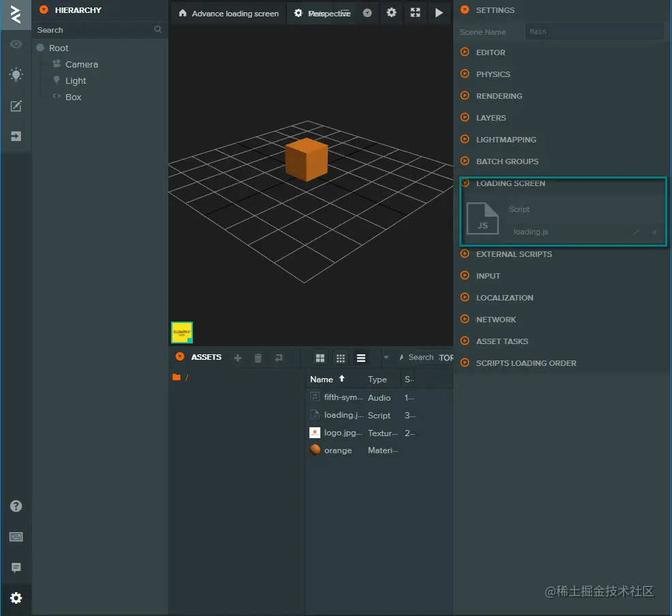
Task: Switch assets to large grid view
Action: point(320,358)
